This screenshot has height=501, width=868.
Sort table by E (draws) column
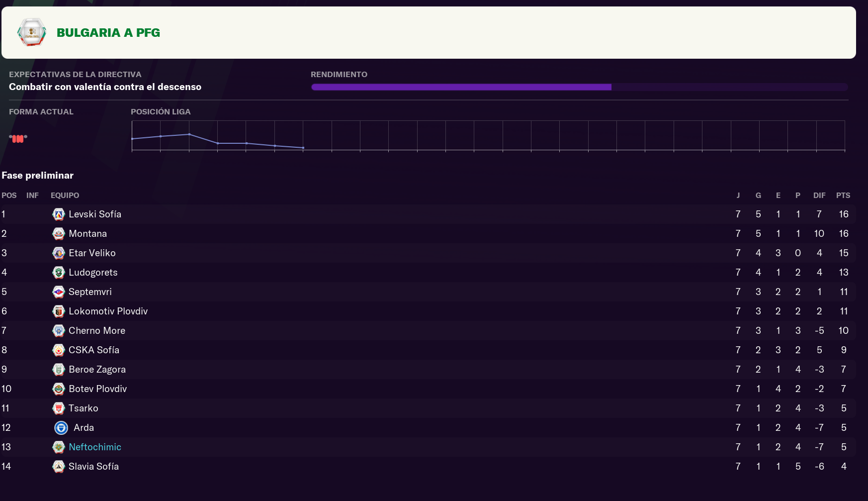[x=778, y=196]
